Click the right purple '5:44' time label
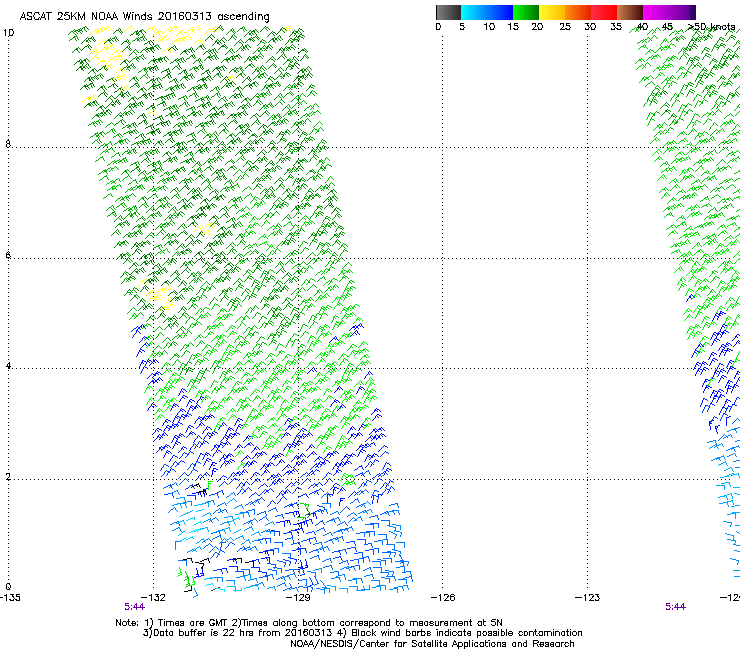This screenshot has width=740, height=650. click(675, 607)
